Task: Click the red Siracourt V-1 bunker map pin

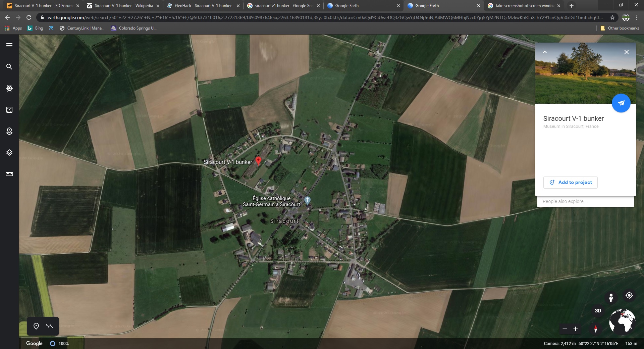Action: click(x=258, y=161)
